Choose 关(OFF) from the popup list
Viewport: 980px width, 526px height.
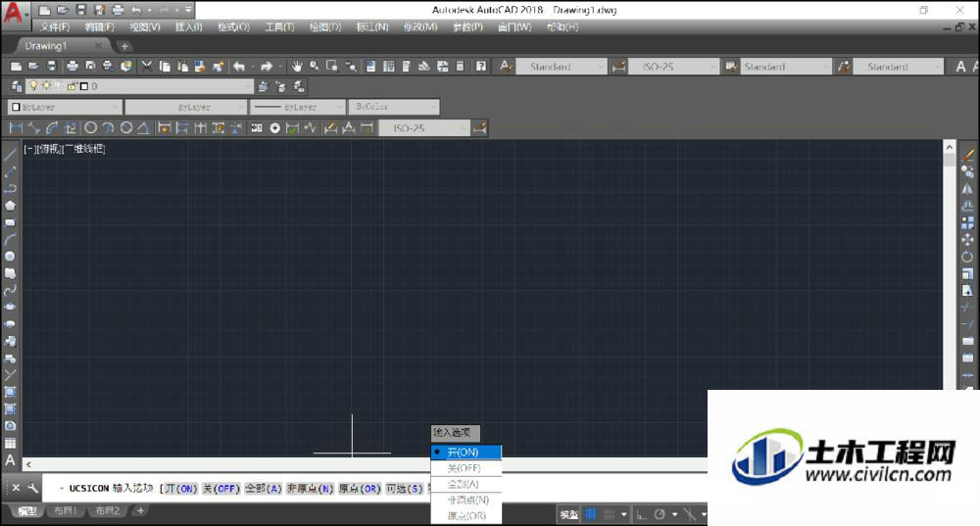pyautogui.click(x=466, y=468)
